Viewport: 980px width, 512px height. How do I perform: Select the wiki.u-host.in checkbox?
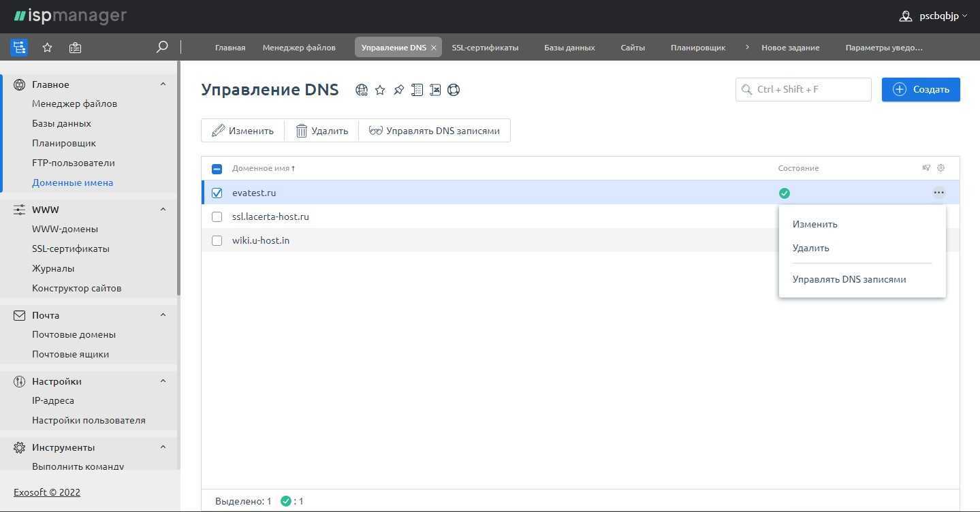(217, 240)
